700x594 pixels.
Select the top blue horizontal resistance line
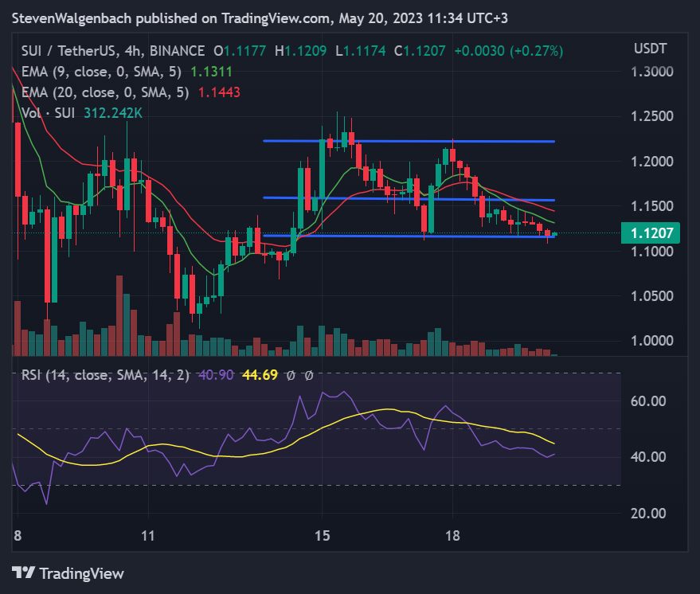coord(409,142)
